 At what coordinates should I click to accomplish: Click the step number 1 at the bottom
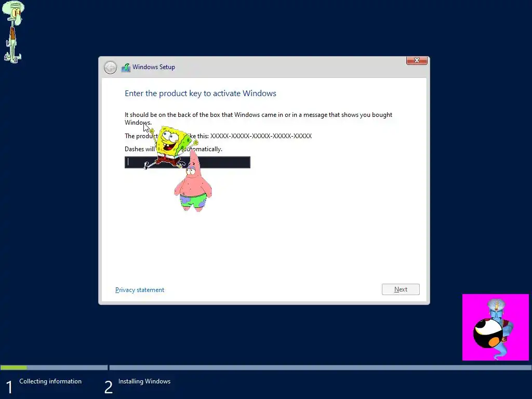pyautogui.click(x=9, y=387)
